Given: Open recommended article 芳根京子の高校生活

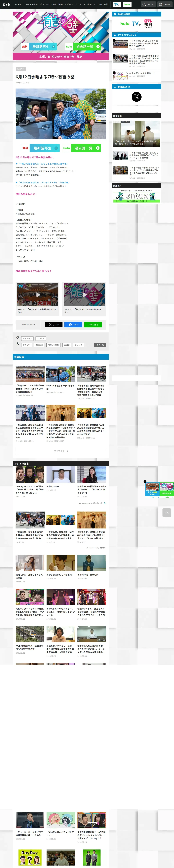Looking at the screenshot, I should click(x=91, y=482).
